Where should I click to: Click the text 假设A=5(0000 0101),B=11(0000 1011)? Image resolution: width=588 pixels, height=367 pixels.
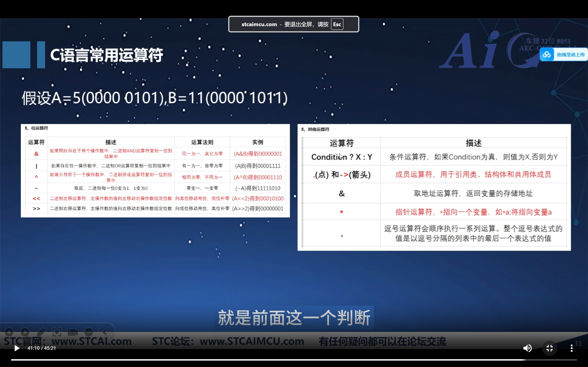coord(155,98)
